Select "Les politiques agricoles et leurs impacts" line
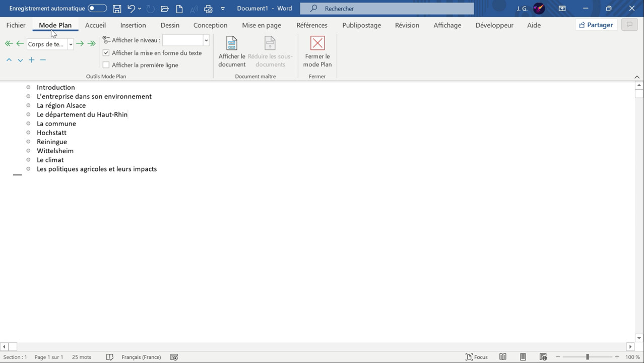The image size is (644, 363). click(x=97, y=169)
